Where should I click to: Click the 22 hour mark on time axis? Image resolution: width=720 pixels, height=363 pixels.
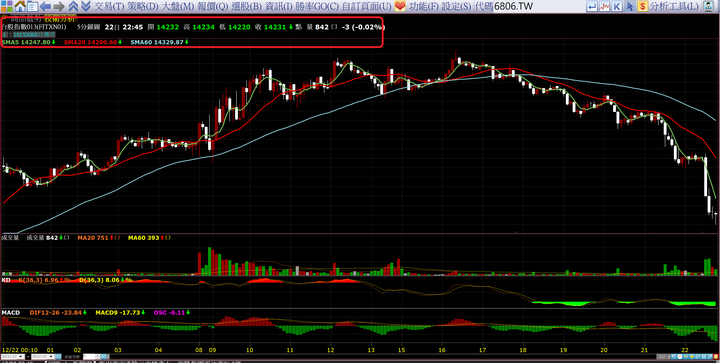pyautogui.click(x=685, y=349)
